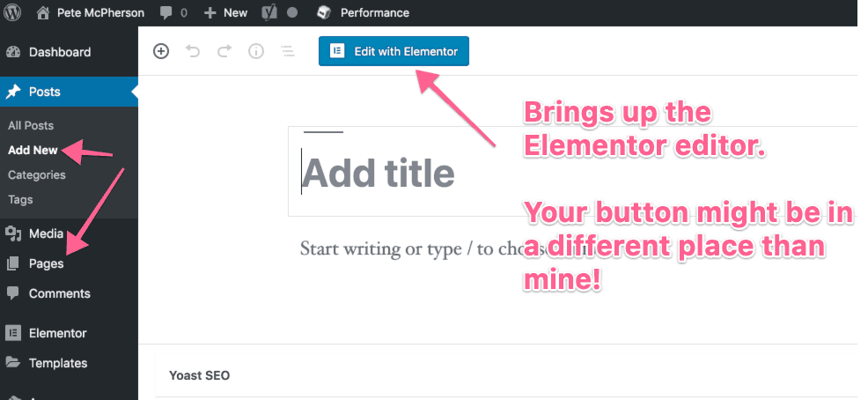Open the comments bubble in admin bar
This screenshot has width=868, height=400.
click(x=173, y=12)
